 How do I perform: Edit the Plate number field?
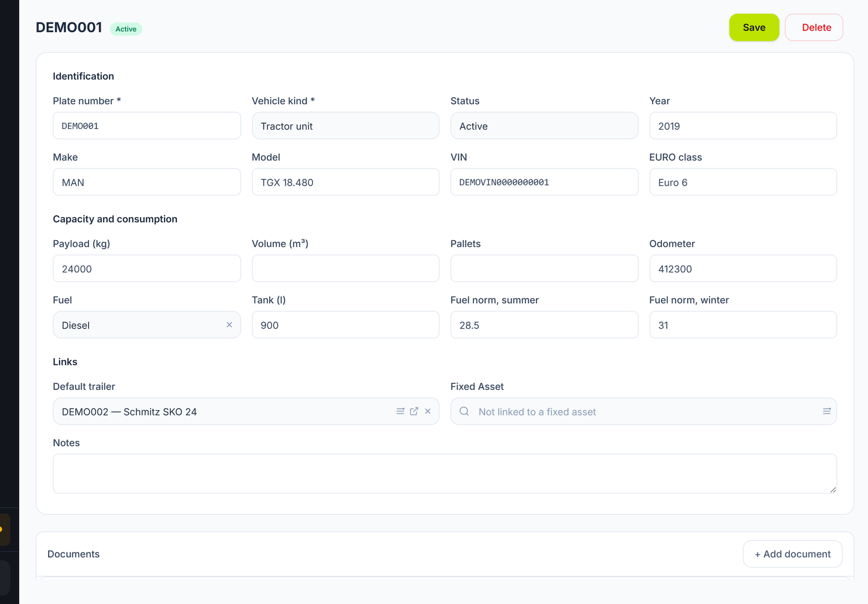pos(146,126)
